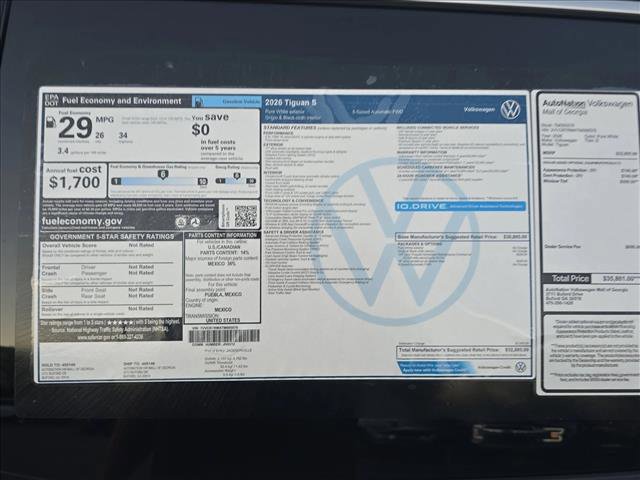Click the 'MEXICO 36%' parts content line
The image size is (640, 480).
[222, 264]
